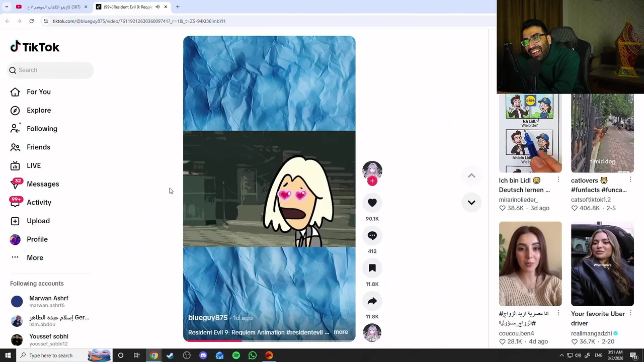Go back in browser history
The width and height of the screenshot is (644, 362).
point(7,21)
